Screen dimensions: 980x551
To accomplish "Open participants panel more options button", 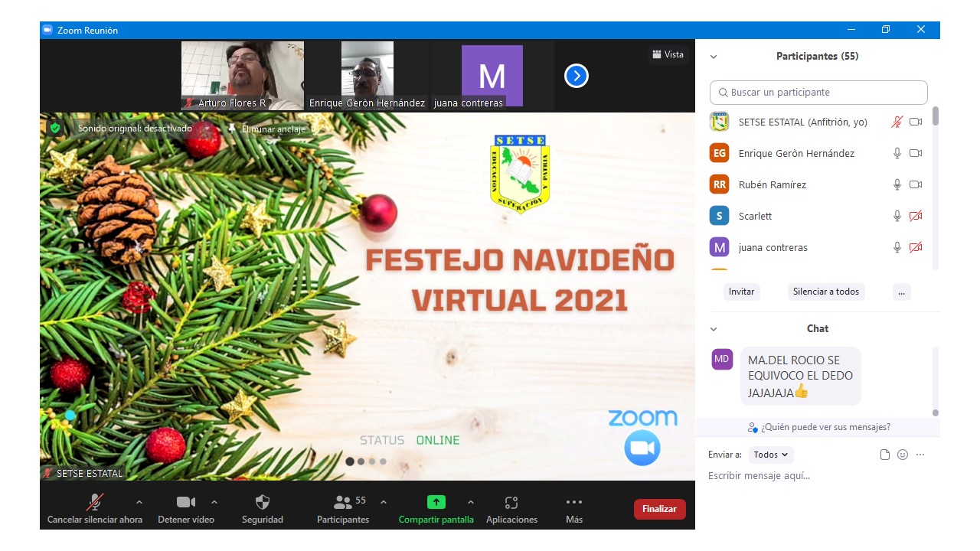I will [902, 292].
